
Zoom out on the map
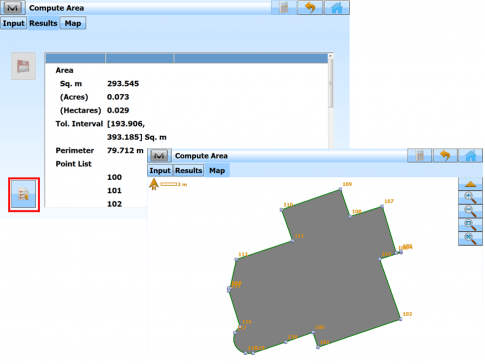point(470,211)
